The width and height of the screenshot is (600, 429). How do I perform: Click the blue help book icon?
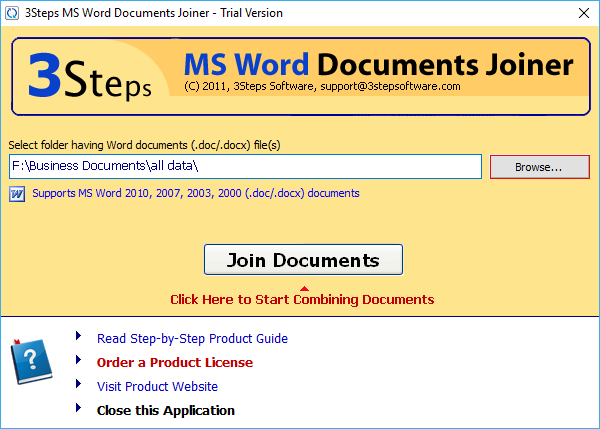coord(31,361)
